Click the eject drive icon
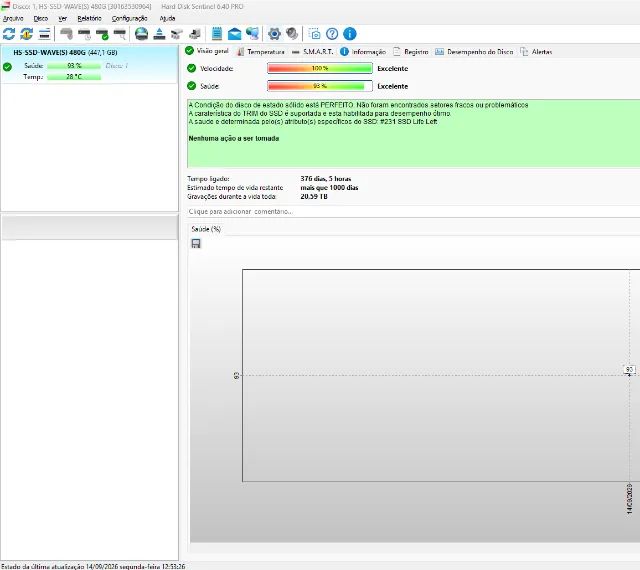640x570 pixels. pyautogui.click(x=159, y=34)
